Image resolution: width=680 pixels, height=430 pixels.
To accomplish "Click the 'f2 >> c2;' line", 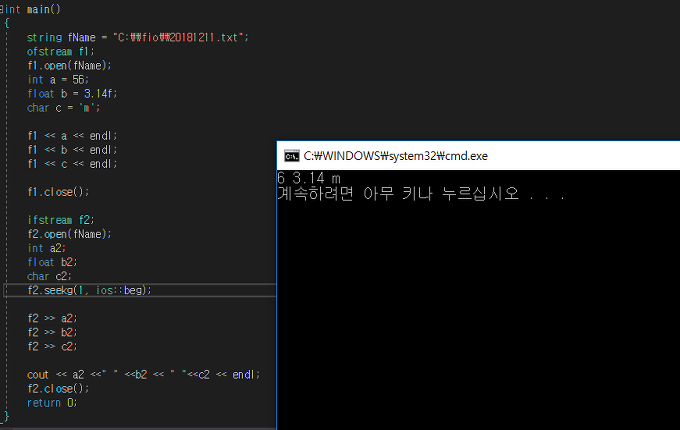I will pyautogui.click(x=52, y=347).
